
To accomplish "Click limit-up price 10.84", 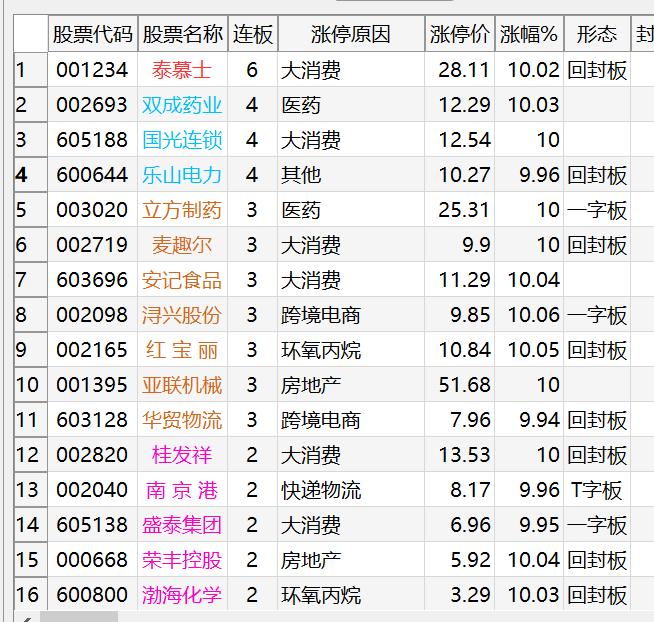I will 464,350.
